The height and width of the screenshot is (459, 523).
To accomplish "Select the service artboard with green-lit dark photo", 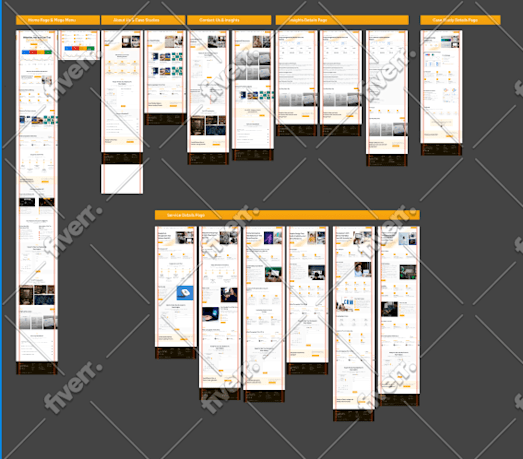I will click(x=399, y=316).
